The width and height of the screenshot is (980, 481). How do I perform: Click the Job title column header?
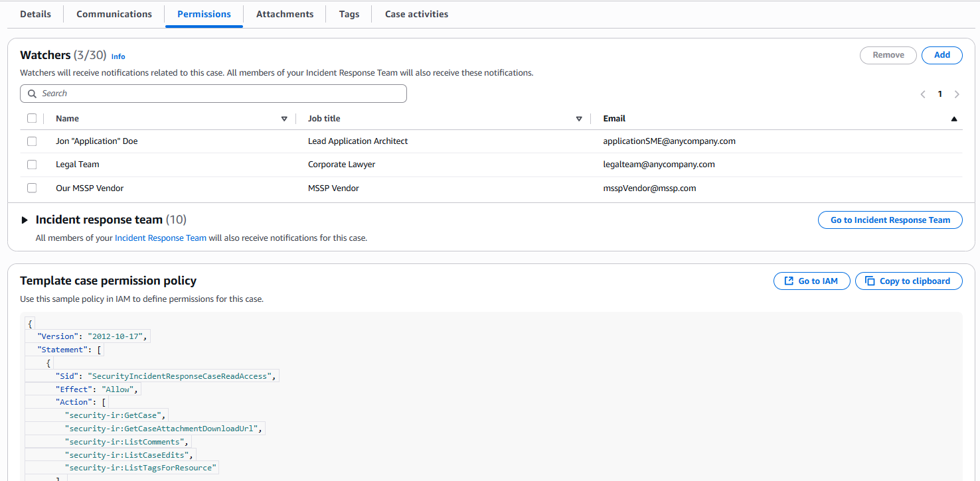point(324,119)
